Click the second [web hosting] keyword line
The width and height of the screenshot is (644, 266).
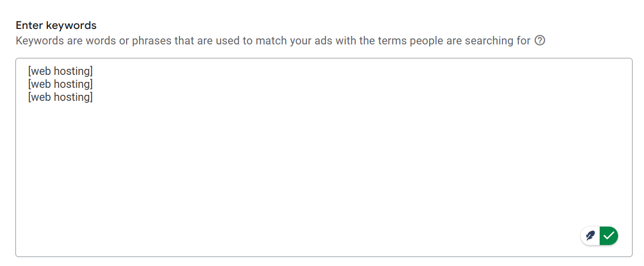point(60,84)
